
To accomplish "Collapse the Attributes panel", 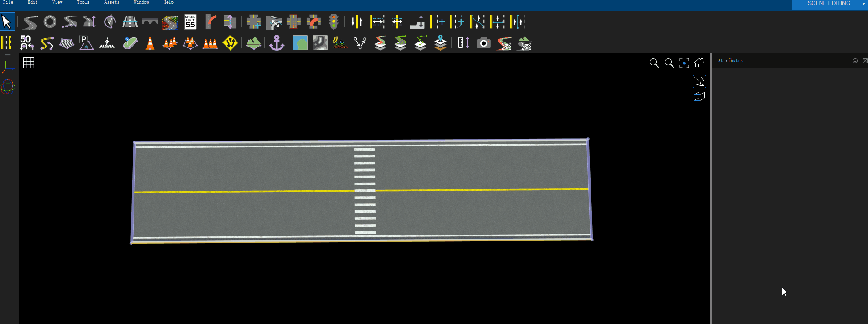I will 855,61.
